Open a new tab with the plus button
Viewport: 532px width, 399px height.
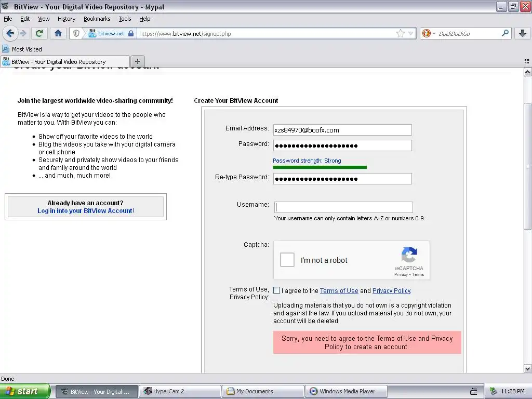[x=137, y=61]
